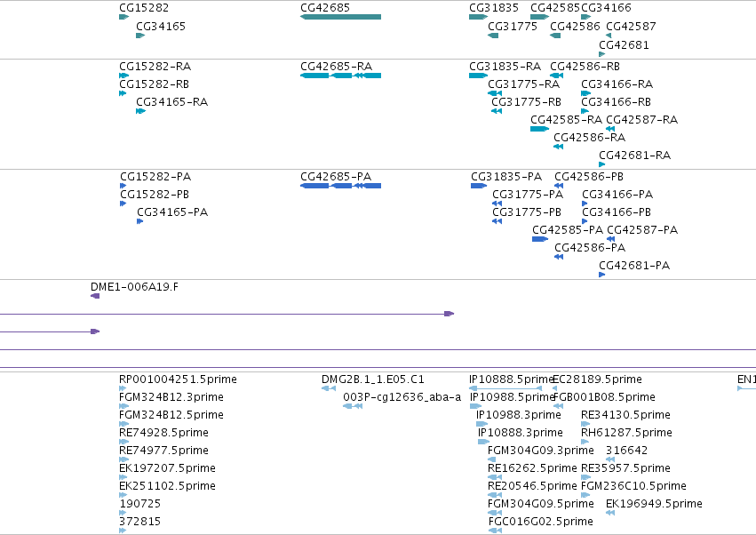Select gene CG42585 in top track

tap(539, 17)
